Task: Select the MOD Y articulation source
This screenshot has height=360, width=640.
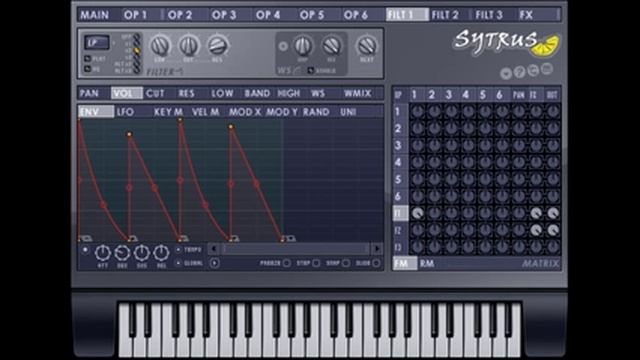Action: point(282,112)
